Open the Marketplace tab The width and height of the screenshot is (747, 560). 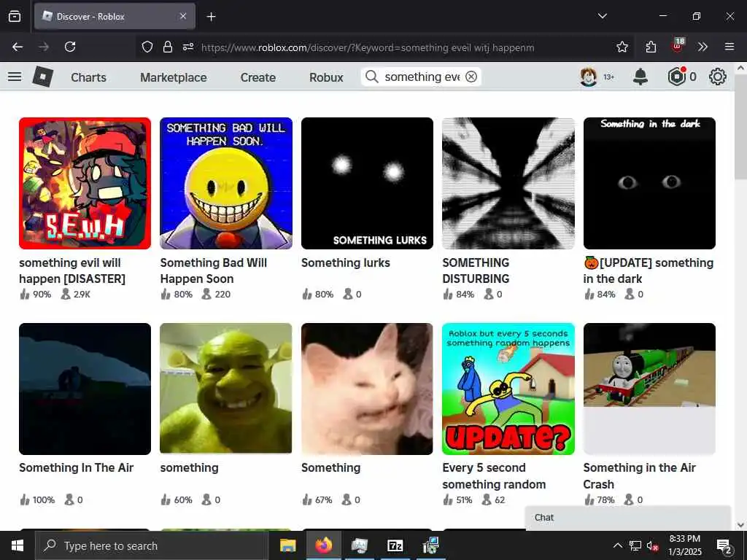coord(174,77)
